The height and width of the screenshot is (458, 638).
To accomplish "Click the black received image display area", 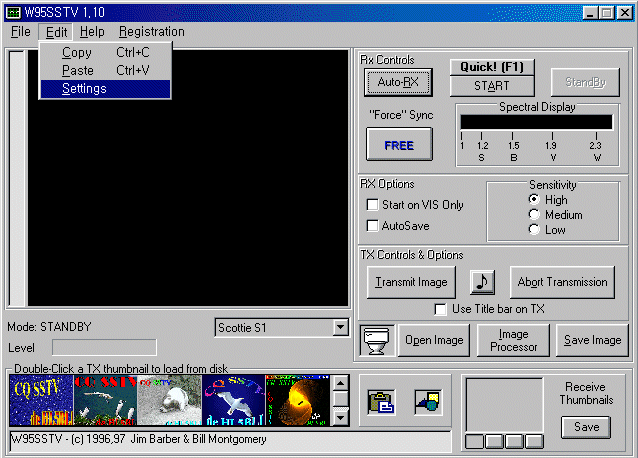I will coord(188,178).
